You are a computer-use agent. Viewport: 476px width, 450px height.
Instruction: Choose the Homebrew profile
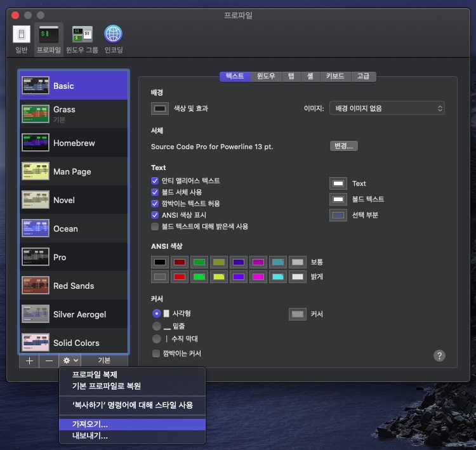(x=74, y=142)
